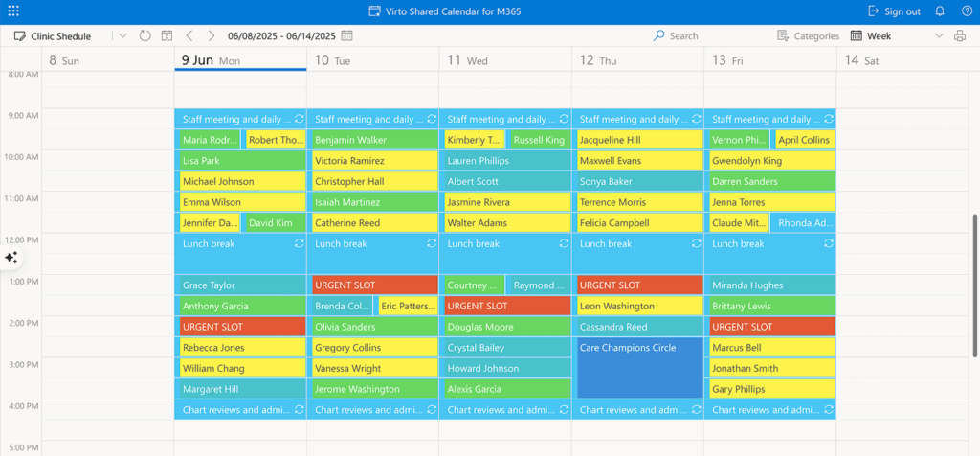Open the help question mark icon
980x456 pixels.
point(967,11)
